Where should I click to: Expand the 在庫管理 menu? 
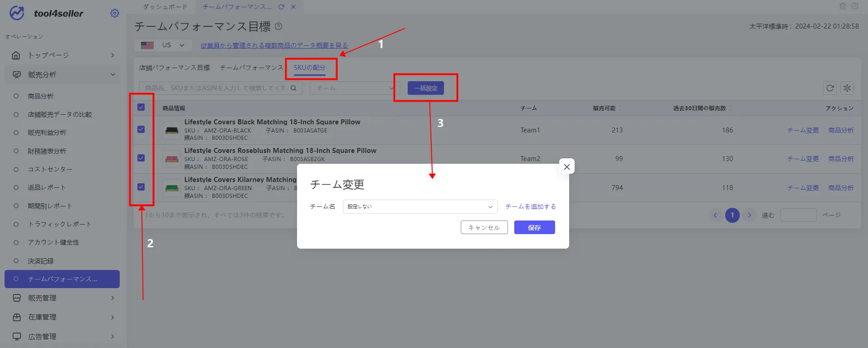click(x=112, y=317)
